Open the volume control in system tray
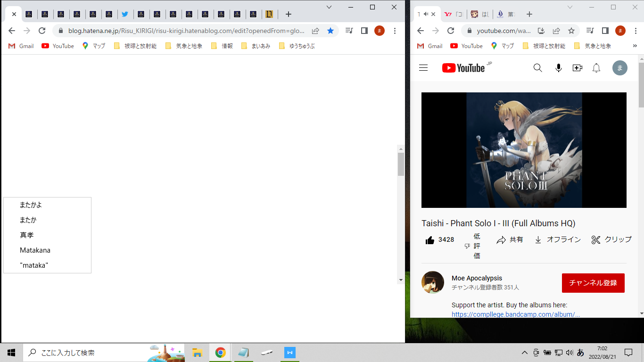Screen dimensions: 644x362 [x=570, y=353]
